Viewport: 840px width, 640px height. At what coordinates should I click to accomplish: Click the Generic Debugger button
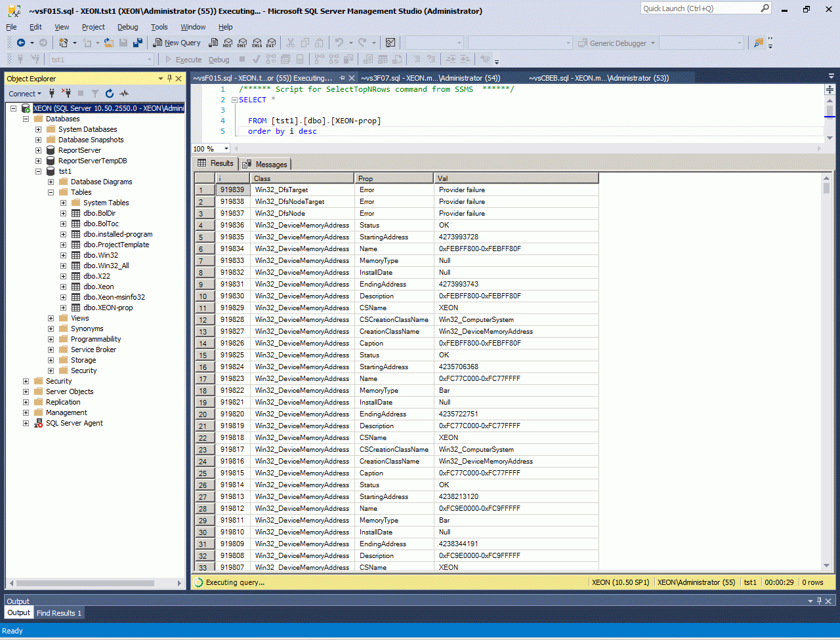click(x=617, y=43)
